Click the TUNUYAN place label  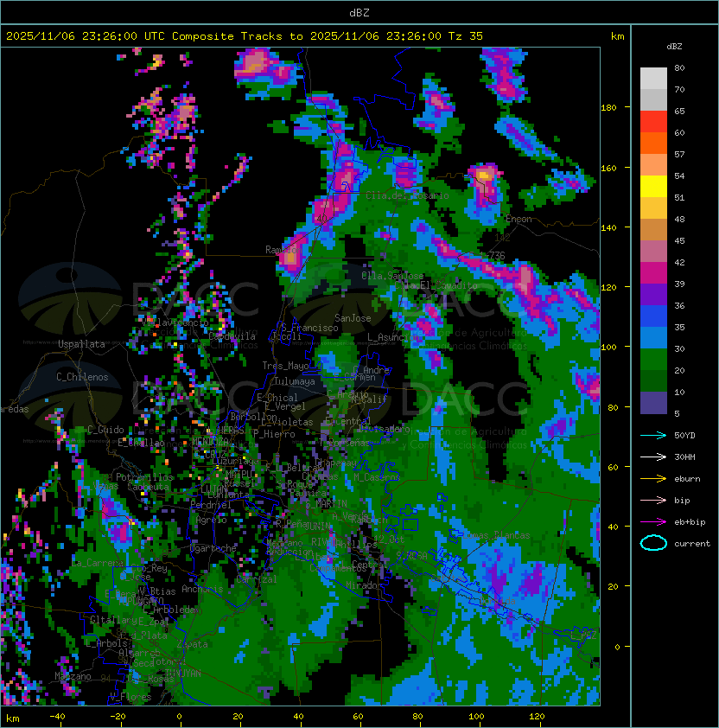coord(183,674)
